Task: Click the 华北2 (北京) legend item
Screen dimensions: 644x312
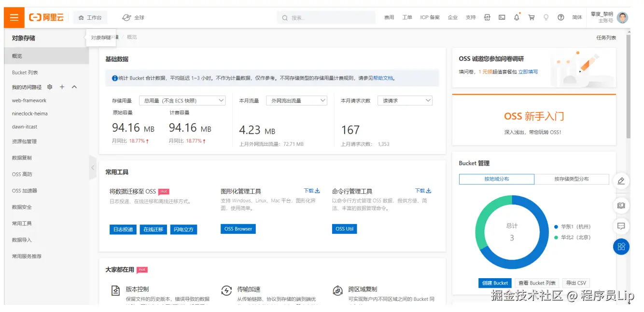Action: (573, 237)
